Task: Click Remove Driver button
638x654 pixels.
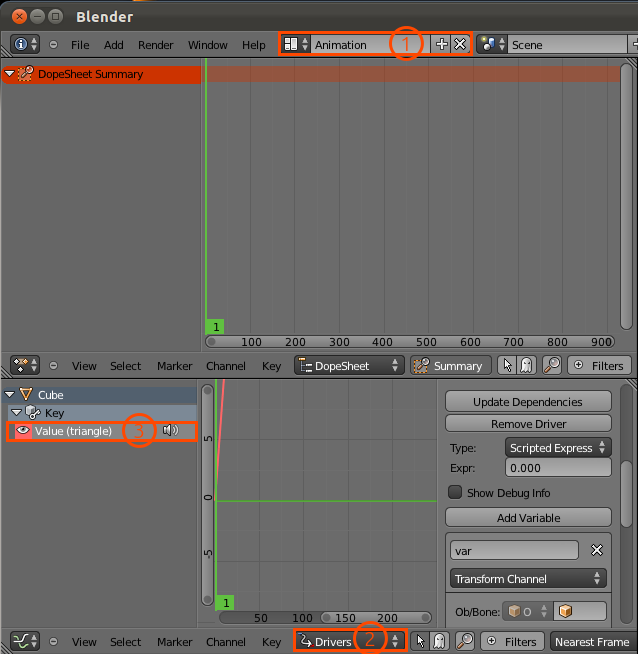Action: click(528, 423)
